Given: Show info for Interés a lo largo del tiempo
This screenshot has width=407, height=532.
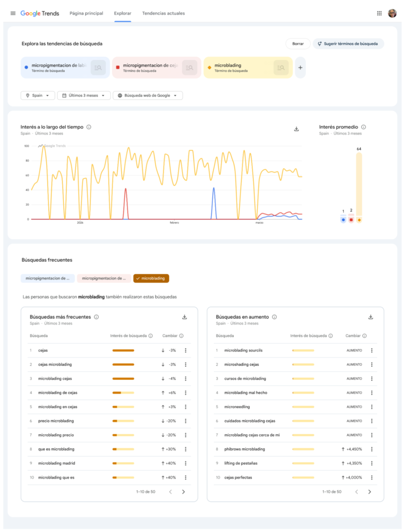Looking at the screenshot, I should tap(89, 127).
